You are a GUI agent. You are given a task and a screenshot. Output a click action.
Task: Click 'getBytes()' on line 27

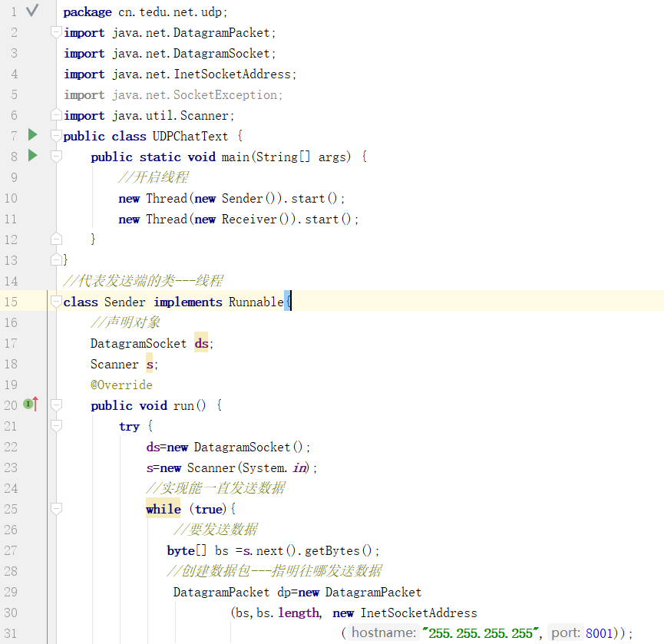339,551
